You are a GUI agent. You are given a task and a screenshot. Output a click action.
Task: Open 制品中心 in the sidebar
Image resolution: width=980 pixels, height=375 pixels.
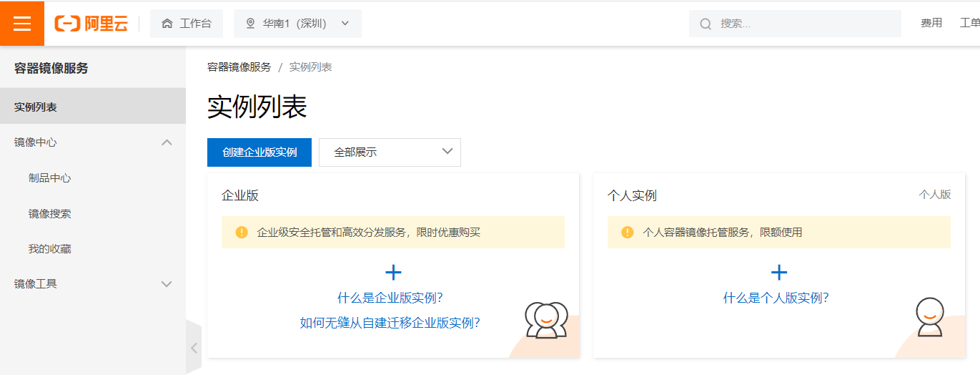point(50,178)
